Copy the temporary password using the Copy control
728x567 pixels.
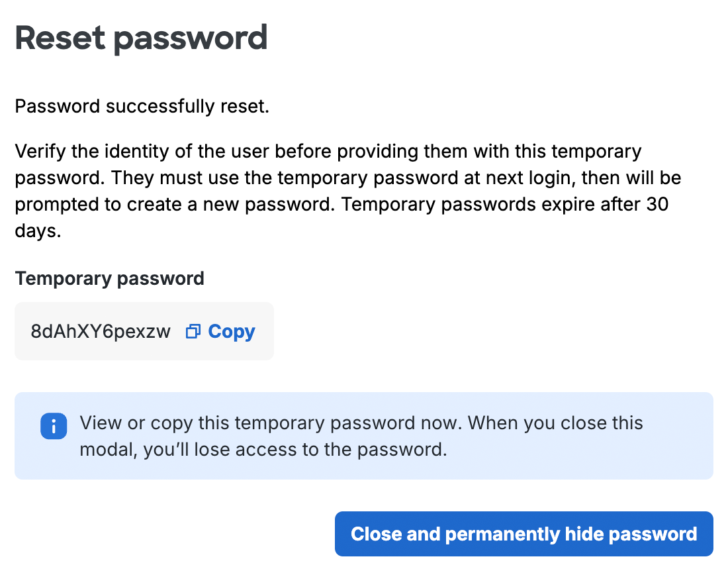[x=231, y=331]
